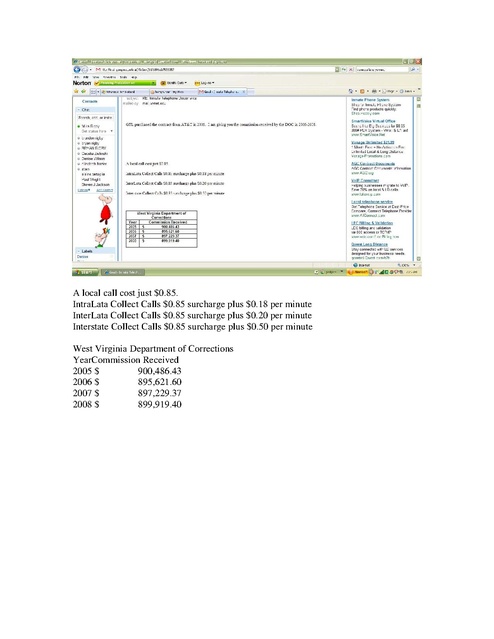Screen dimensions: 494x639
Task: Click the orange RSS feeds icon
Action: coord(362,91)
